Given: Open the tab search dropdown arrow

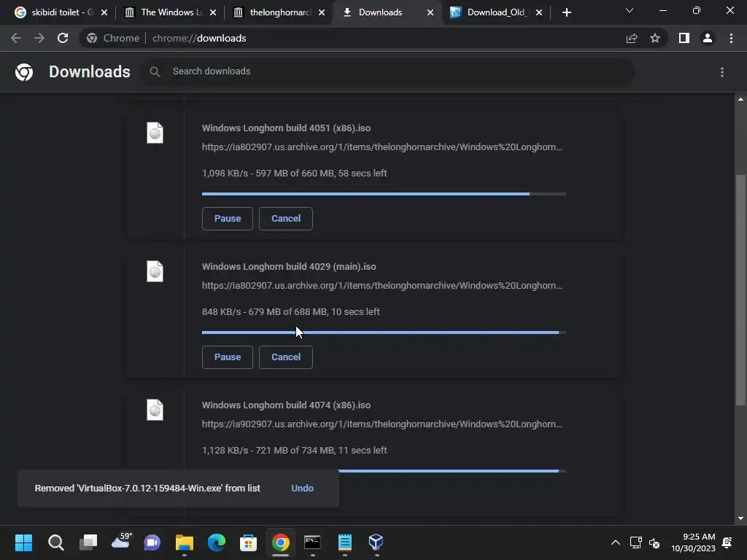Looking at the screenshot, I should tap(630, 11).
